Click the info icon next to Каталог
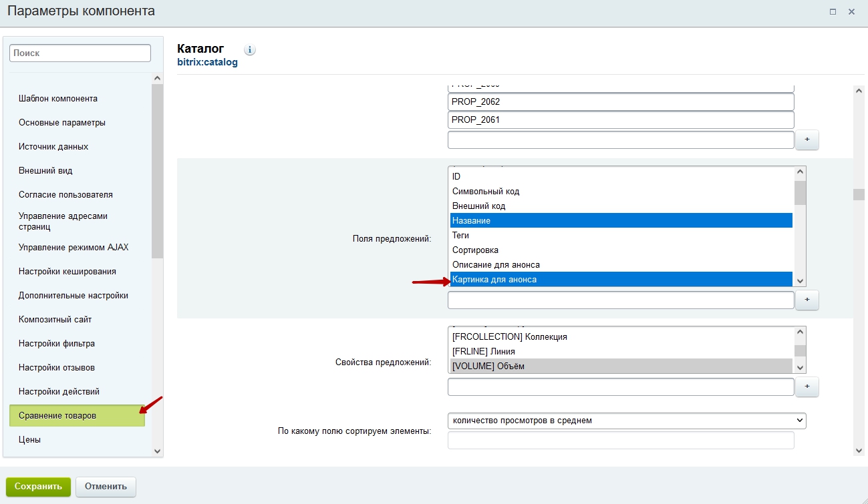868x504 pixels. pyautogui.click(x=250, y=50)
